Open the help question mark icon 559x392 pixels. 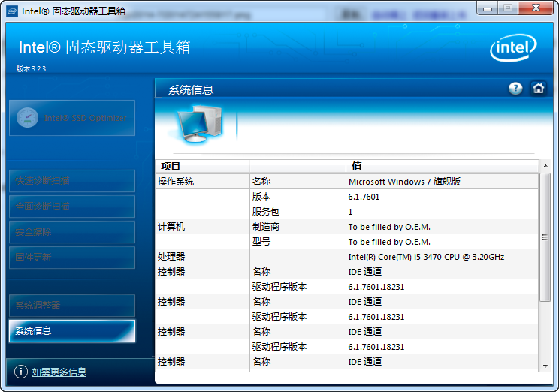[x=515, y=89]
